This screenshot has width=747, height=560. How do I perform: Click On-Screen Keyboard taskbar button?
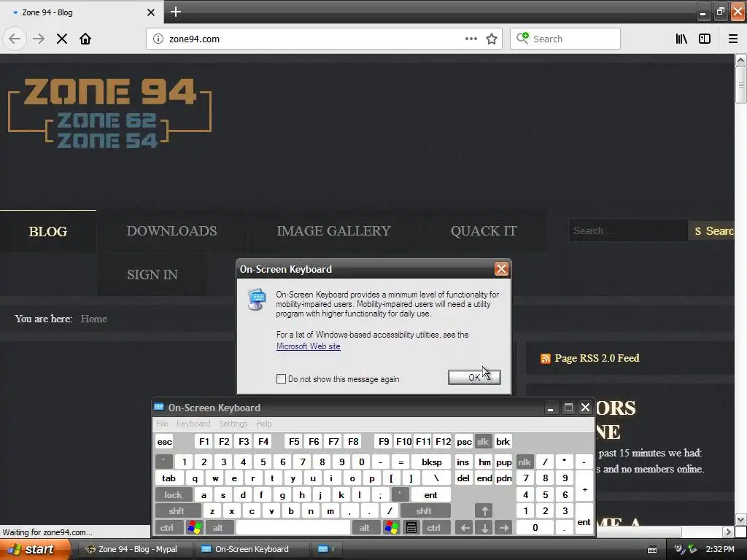252,549
